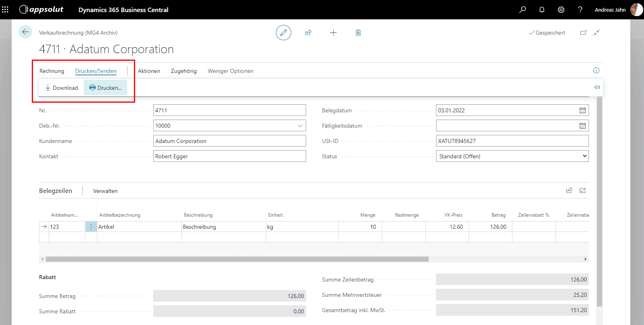Go back using the arrow button
Screen dimensions: 644x325
pyautogui.click(x=25, y=32)
